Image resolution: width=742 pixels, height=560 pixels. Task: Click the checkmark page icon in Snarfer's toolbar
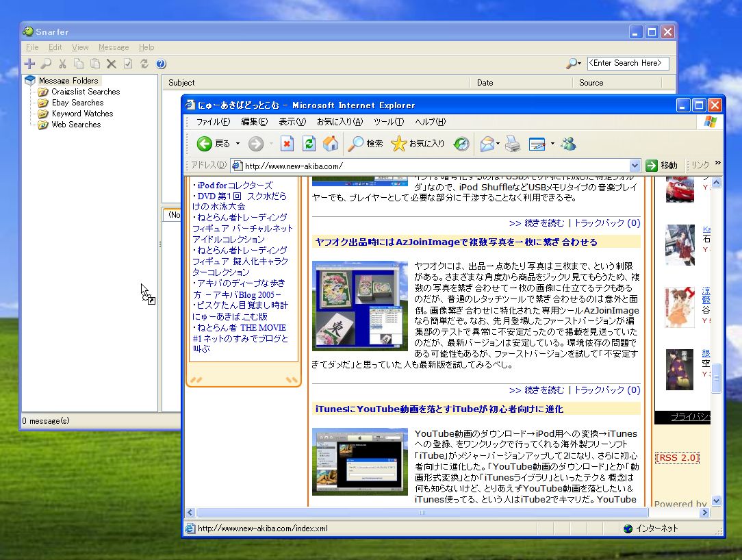[x=128, y=64]
